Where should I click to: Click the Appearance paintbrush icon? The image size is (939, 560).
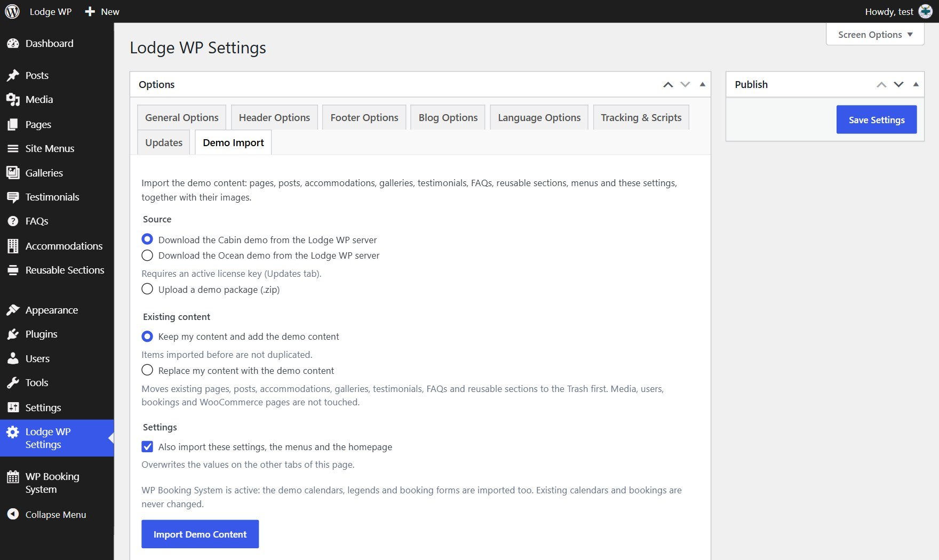13,310
